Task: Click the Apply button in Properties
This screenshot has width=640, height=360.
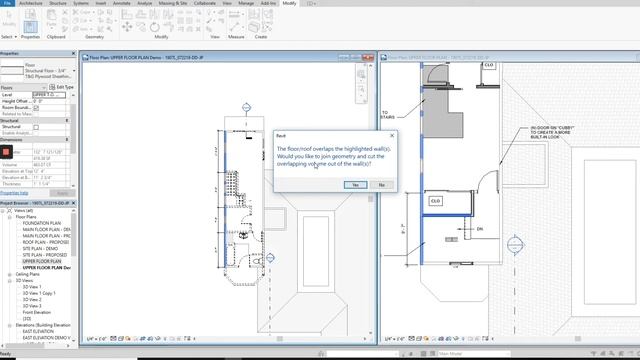Action: [62, 193]
